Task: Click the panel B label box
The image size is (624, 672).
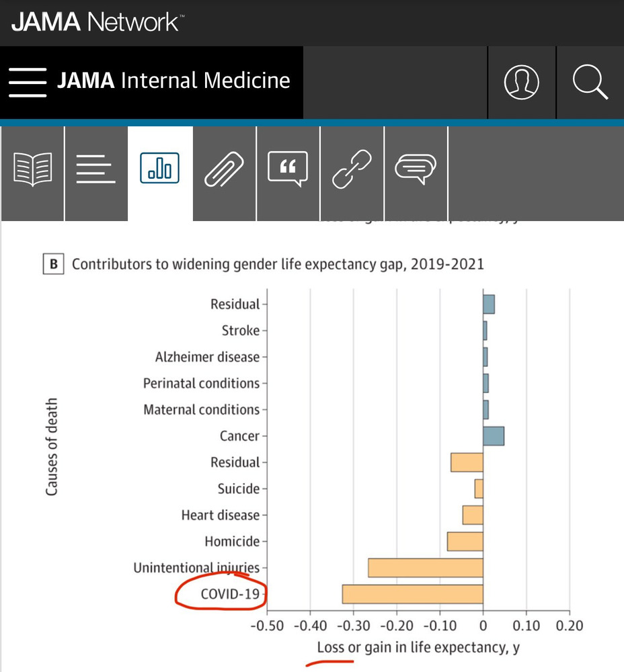Action: tap(52, 264)
